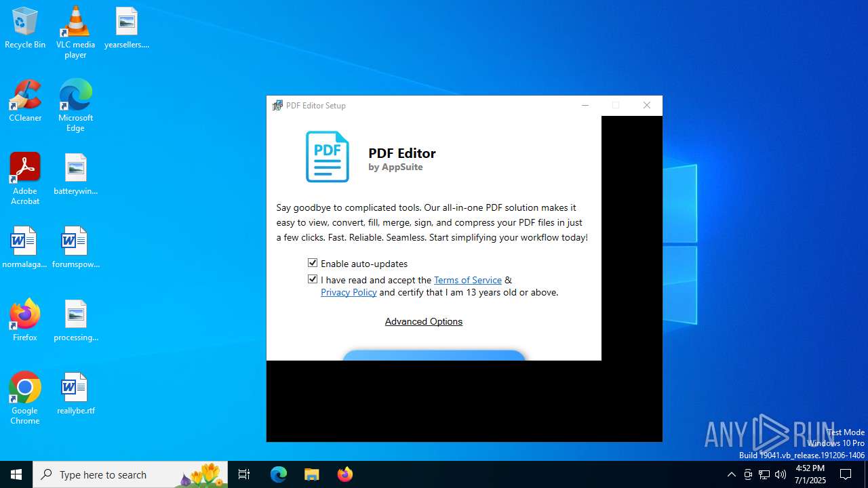Open the volume control tray icon
Viewport: 868px width, 488px height.
click(x=781, y=474)
